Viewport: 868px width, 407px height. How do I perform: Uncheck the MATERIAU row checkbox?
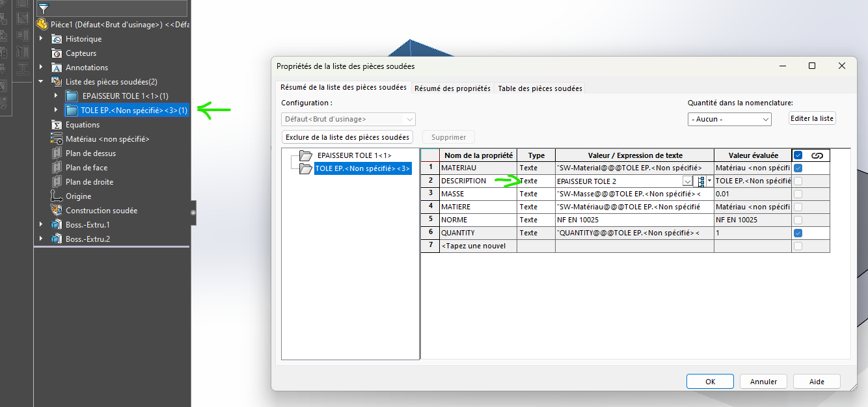[x=798, y=168]
